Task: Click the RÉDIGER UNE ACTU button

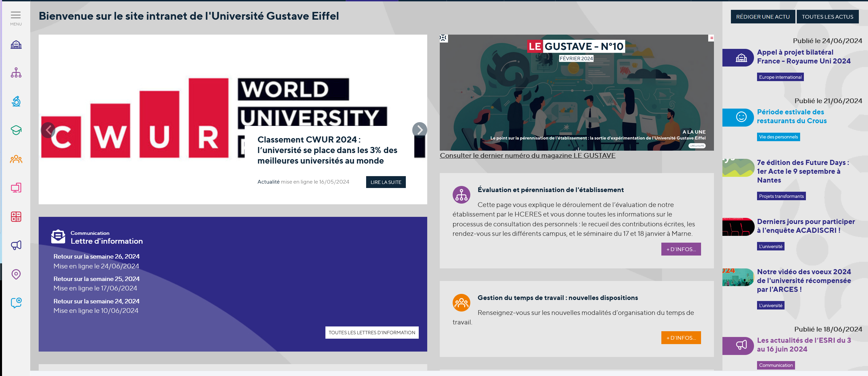Action: [762, 17]
